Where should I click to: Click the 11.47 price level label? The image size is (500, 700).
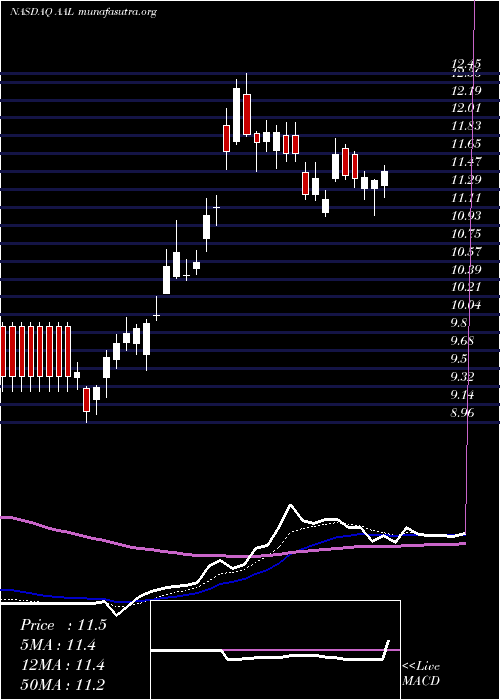pyautogui.click(x=466, y=162)
